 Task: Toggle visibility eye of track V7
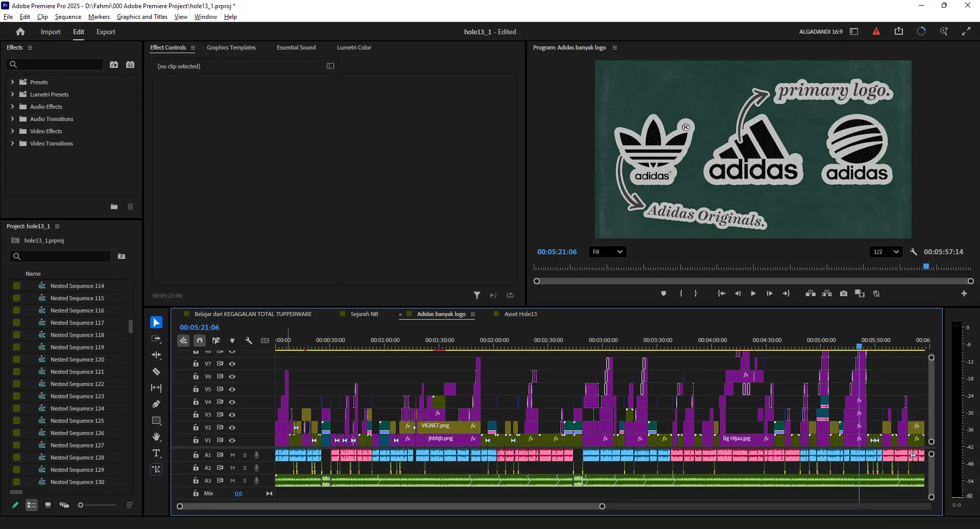(x=232, y=364)
